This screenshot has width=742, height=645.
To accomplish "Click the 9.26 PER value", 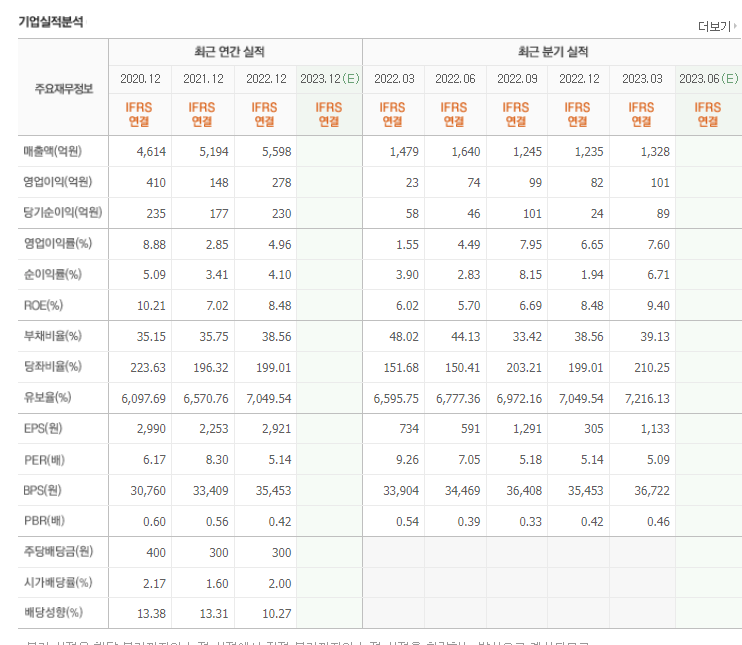I will [407, 460].
